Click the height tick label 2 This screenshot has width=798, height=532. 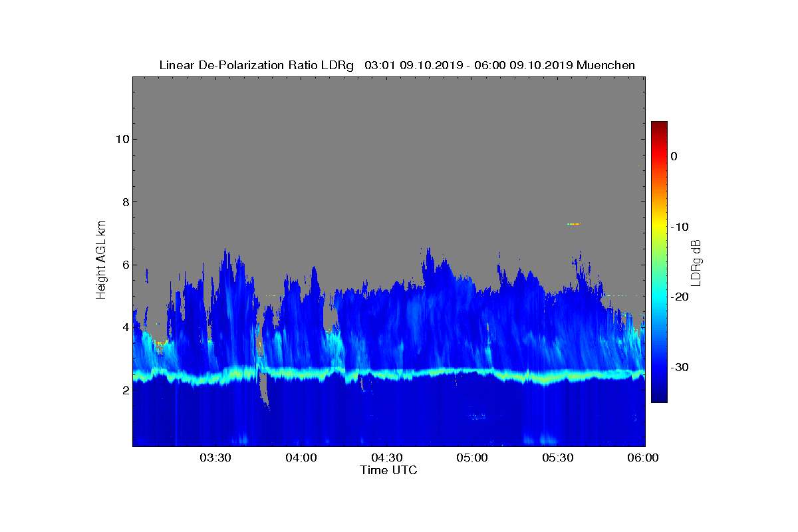[x=124, y=390]
